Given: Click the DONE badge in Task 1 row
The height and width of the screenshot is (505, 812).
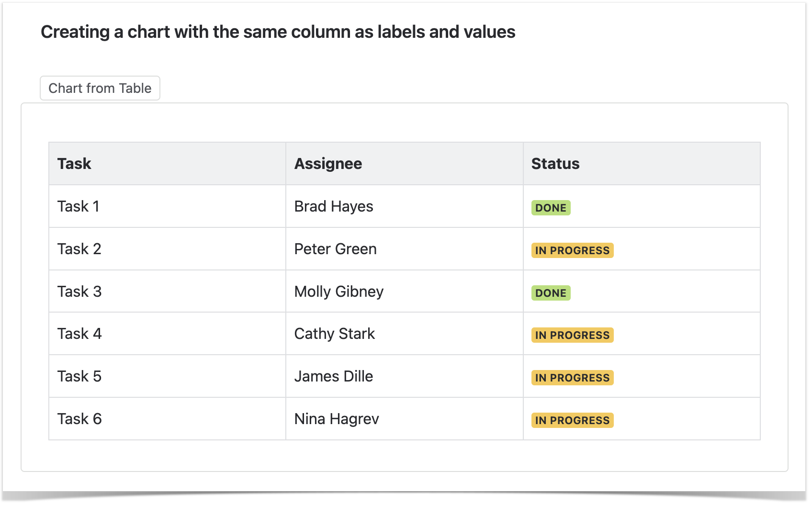Looking at the screenshot, I should pos(551,208).
